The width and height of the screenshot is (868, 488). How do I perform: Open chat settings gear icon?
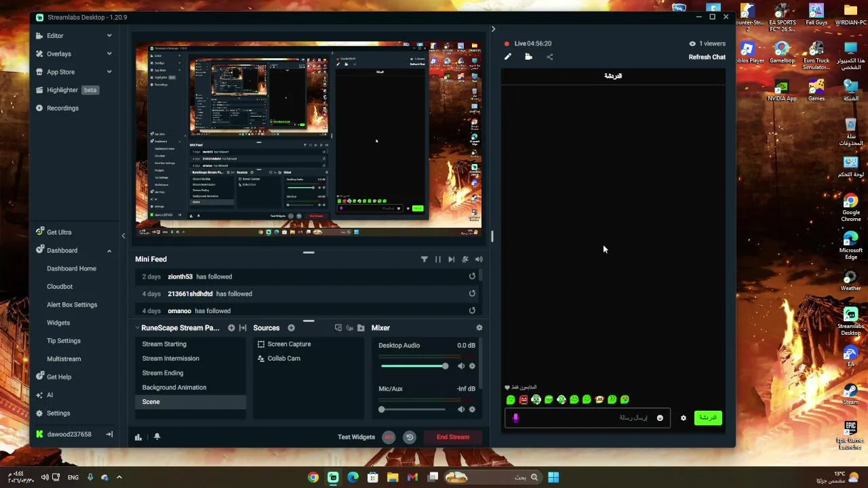(x=684, y=418)
